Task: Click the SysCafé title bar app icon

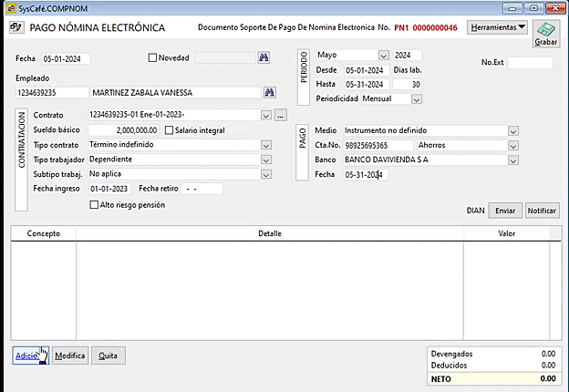Action: (x=11, y=8)
